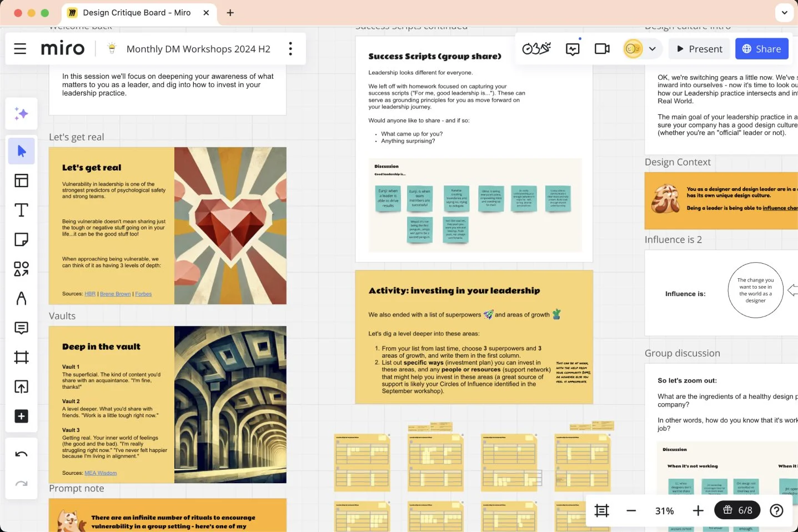Select the Frame tool in the sidebar

(x=22, y=357)
